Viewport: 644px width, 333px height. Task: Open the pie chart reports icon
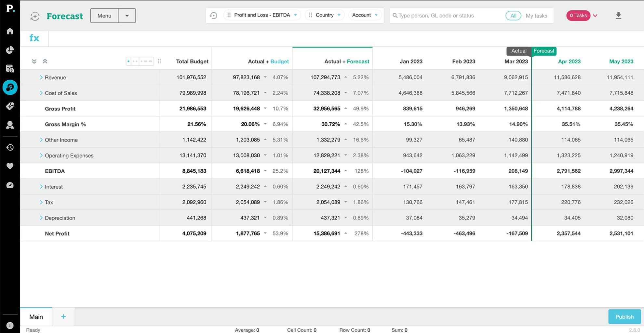pyautogui.click(x=10, y=50)
